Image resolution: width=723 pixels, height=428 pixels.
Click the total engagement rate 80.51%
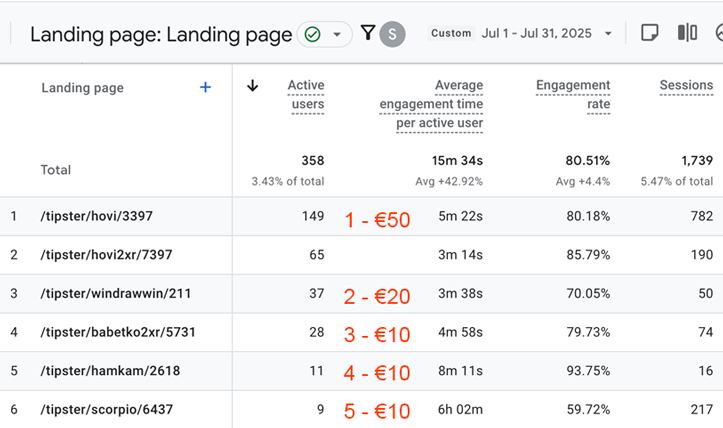(587, 160)
